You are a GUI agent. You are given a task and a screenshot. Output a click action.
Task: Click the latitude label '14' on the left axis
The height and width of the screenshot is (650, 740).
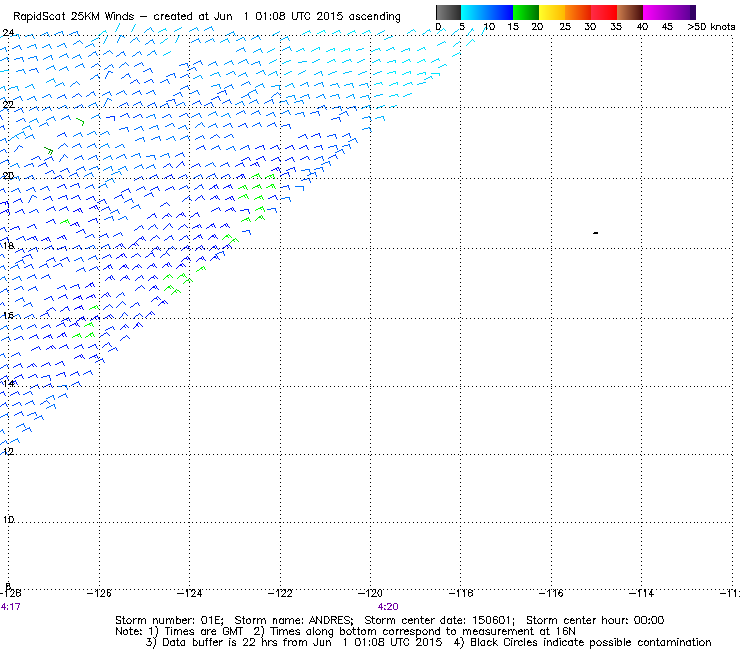click(8, 383)
